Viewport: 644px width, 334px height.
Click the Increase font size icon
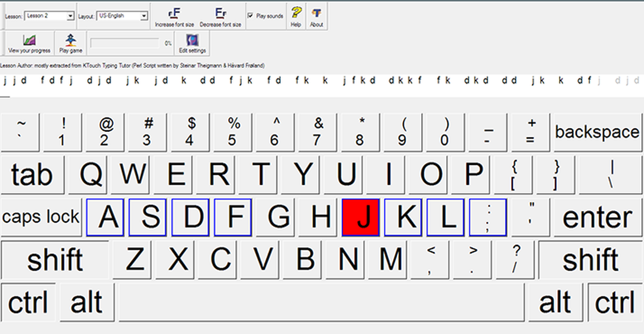point(174,13)
